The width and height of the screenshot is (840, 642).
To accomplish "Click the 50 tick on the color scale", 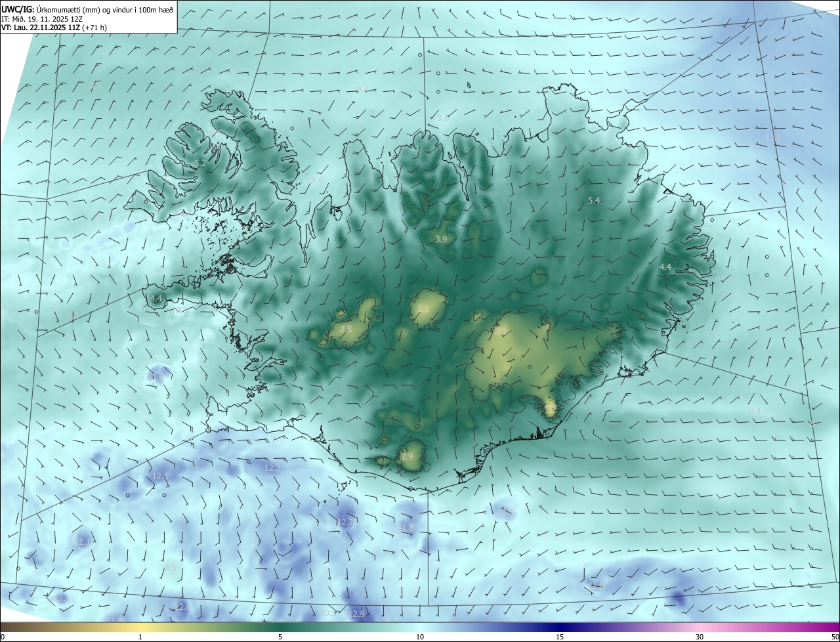I will (x=834, y=637).
